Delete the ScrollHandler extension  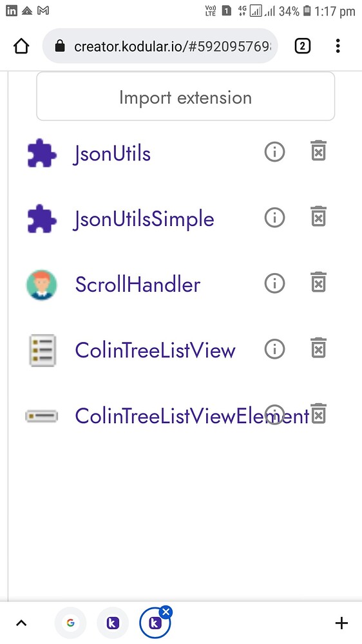(318, 282)
